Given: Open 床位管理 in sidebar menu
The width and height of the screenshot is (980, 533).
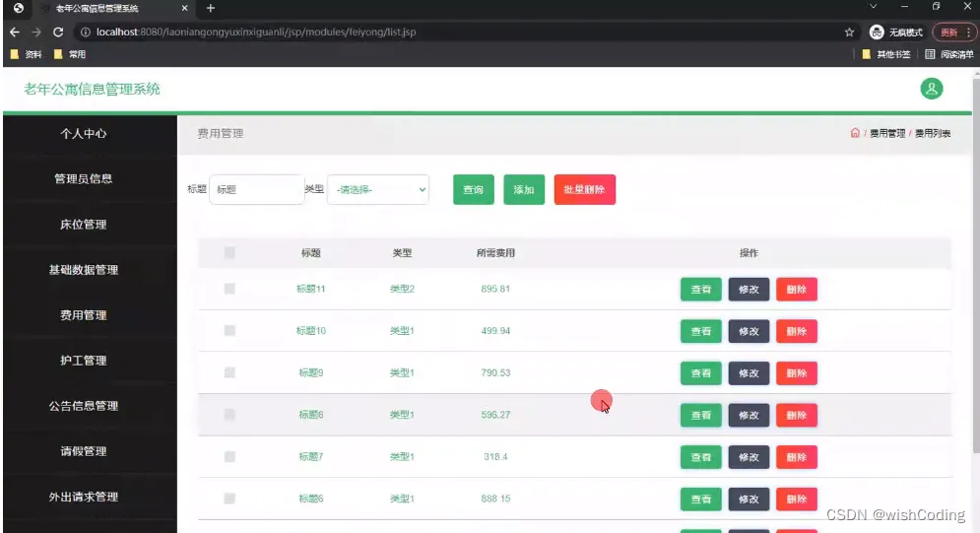Looking at the screenshot, I should tap(84, 225).
